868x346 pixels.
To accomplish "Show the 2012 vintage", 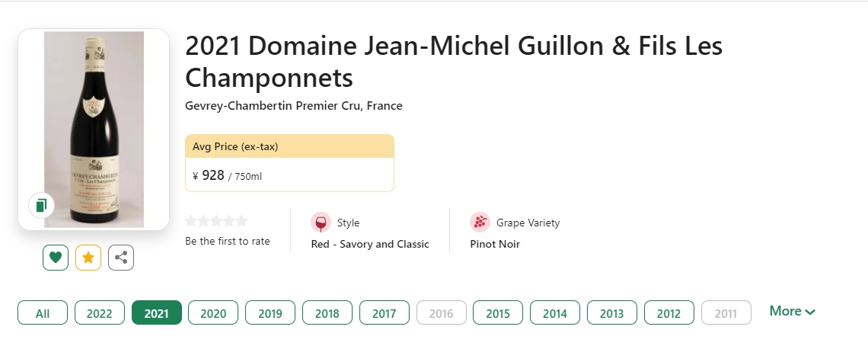I will click(669, 313).
